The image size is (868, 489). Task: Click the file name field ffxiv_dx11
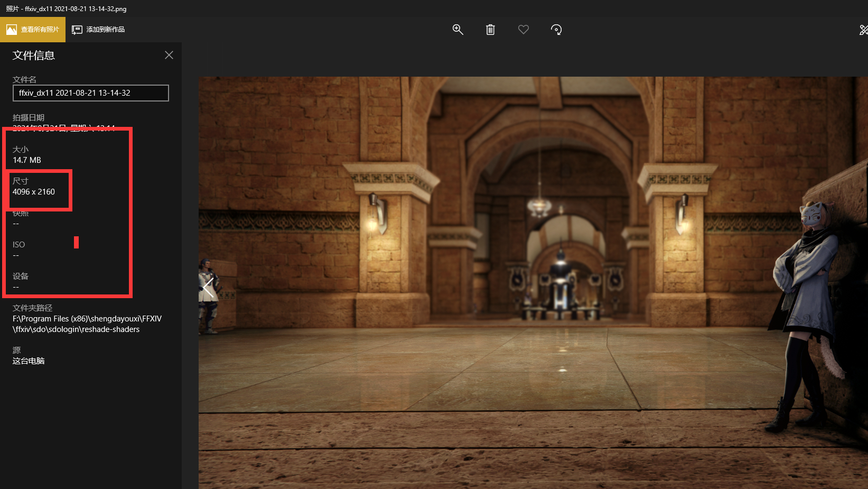(x=91, y=93)
